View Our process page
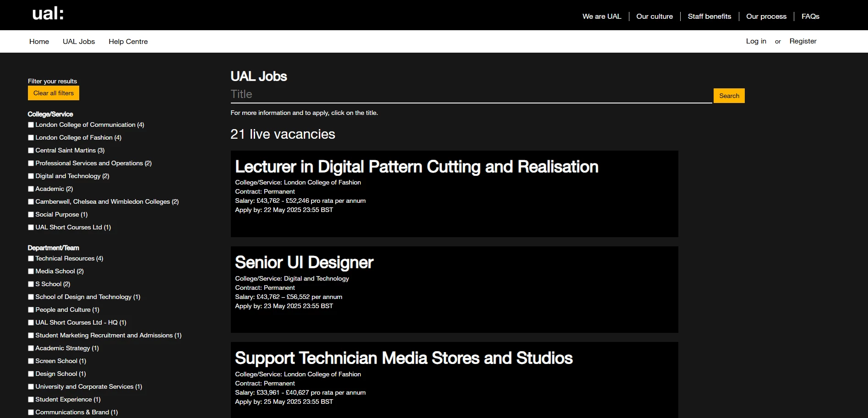The width and height of the screenshot is (868, 418). click(x=766, y=16)
